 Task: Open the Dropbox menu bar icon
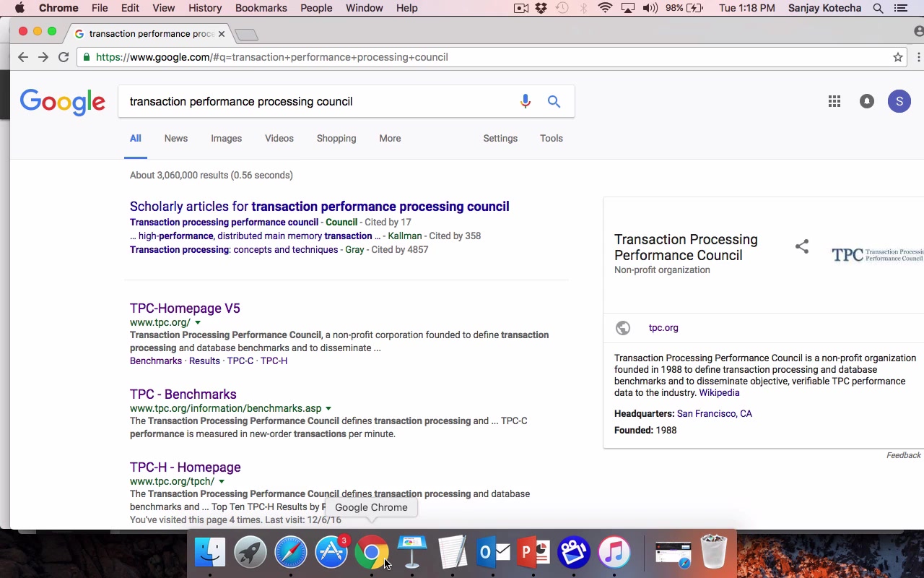[541, 8]
